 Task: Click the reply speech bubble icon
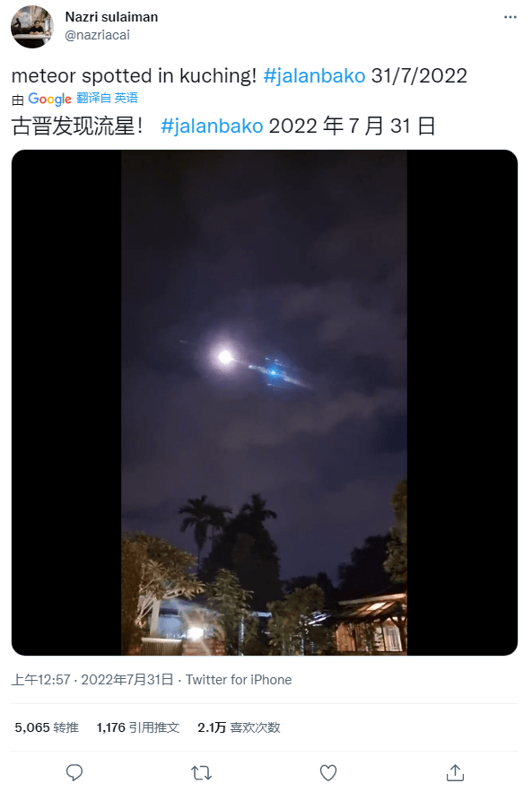pyautogui.click(x=74, y=772)
